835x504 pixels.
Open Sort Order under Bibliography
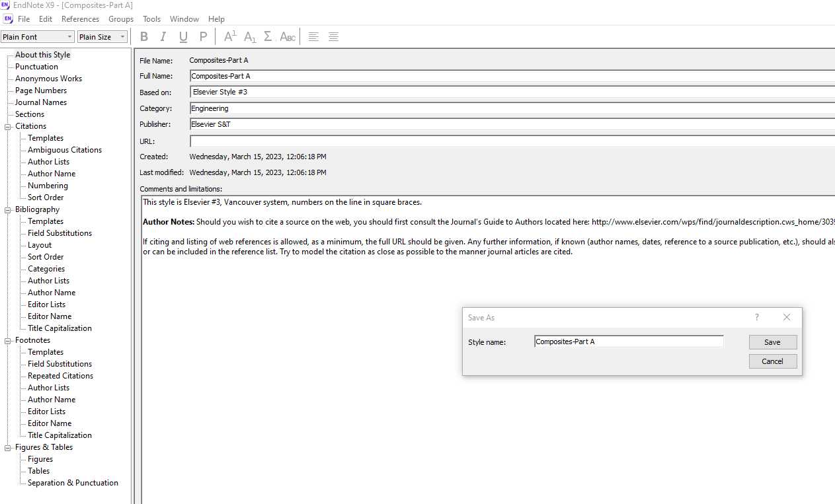tap(46, 257)
